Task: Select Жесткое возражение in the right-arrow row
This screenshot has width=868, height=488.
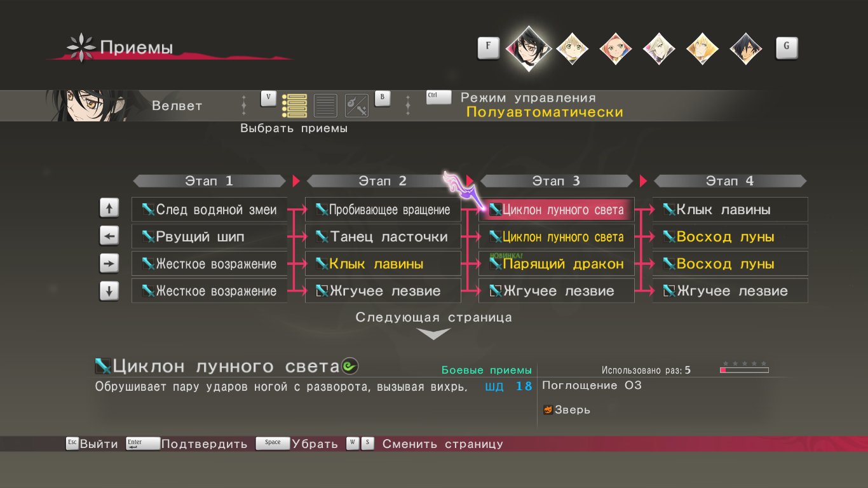Action: point(210,264)
